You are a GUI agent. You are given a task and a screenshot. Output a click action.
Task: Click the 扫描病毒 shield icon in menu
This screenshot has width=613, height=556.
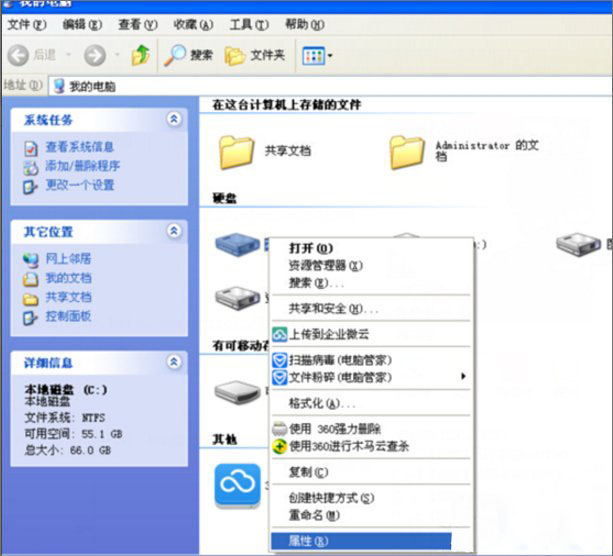click(x=280, y=360)
